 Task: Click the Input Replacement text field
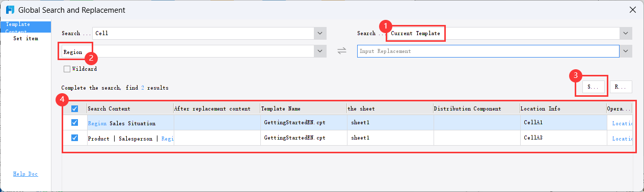(488, 51)
